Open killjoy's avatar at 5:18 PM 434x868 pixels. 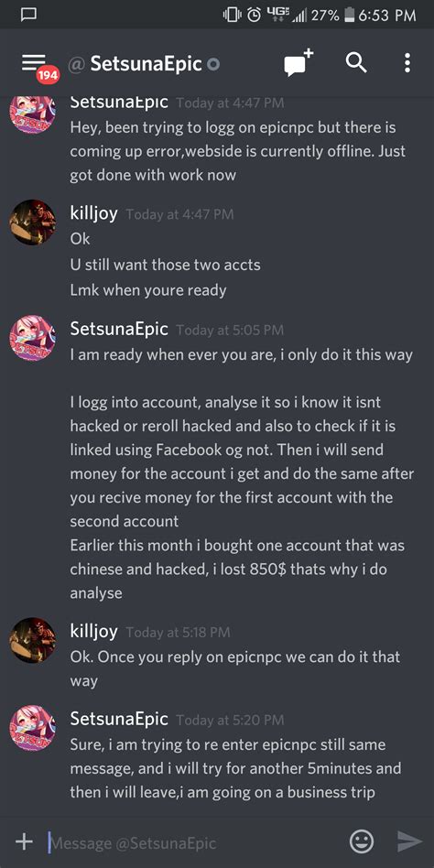33,641
